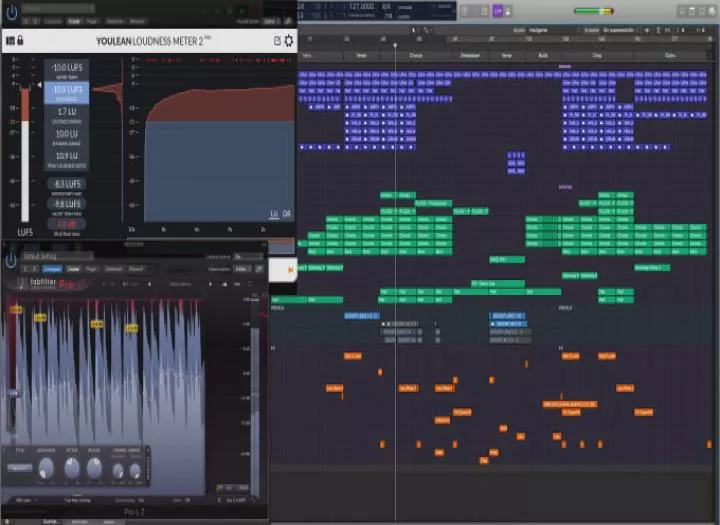720x525 pixels.
Task: Bypass FabFilter Pro-L 2 with its power button
Action: click(x=11, y=261)
